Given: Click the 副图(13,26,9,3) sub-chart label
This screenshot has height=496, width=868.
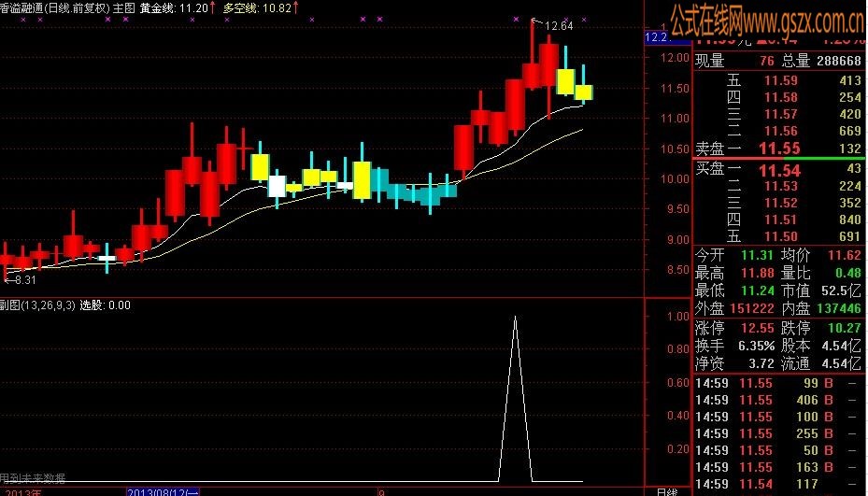Looking at the screenshot, I should point(37,305).
